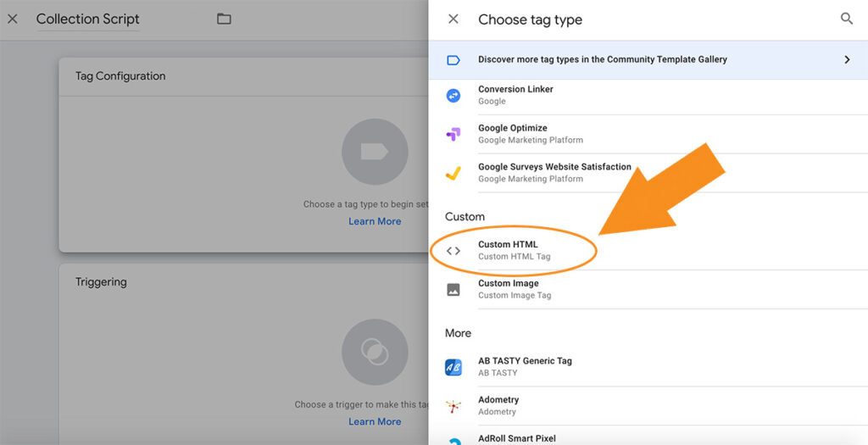Select the Conversion Linker icon
The image size is (868, 445).
tap(453, 95)
